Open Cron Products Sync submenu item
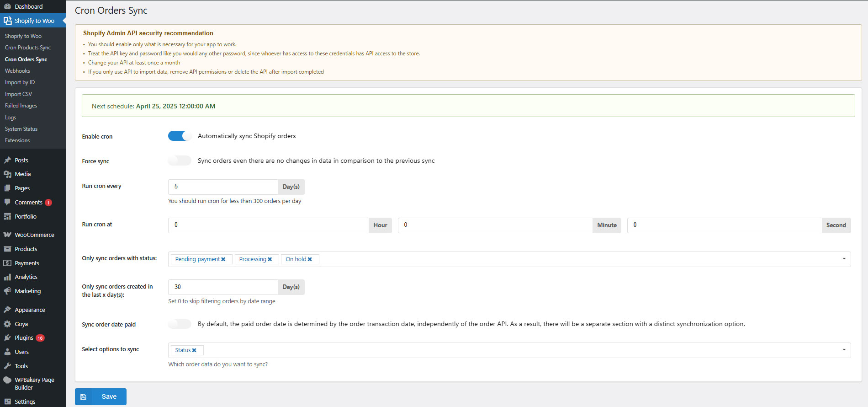868x407 pixels. (x=28, y=48)
